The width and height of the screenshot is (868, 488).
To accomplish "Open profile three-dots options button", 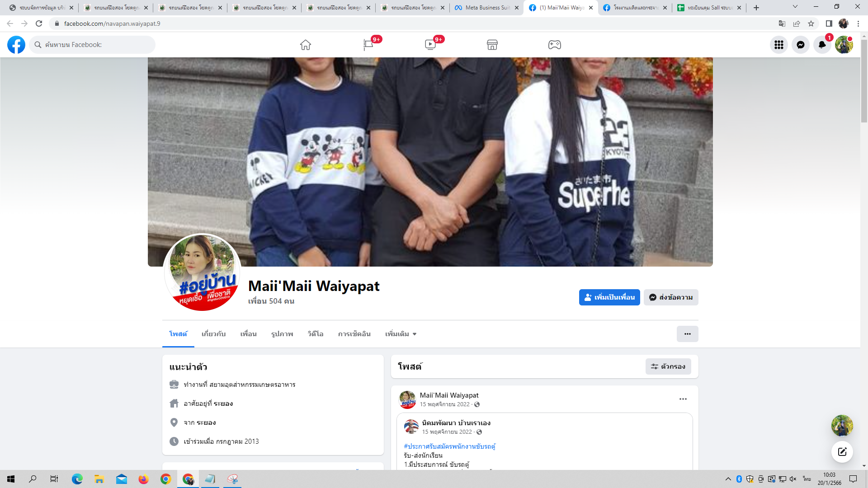I will 687,334.
